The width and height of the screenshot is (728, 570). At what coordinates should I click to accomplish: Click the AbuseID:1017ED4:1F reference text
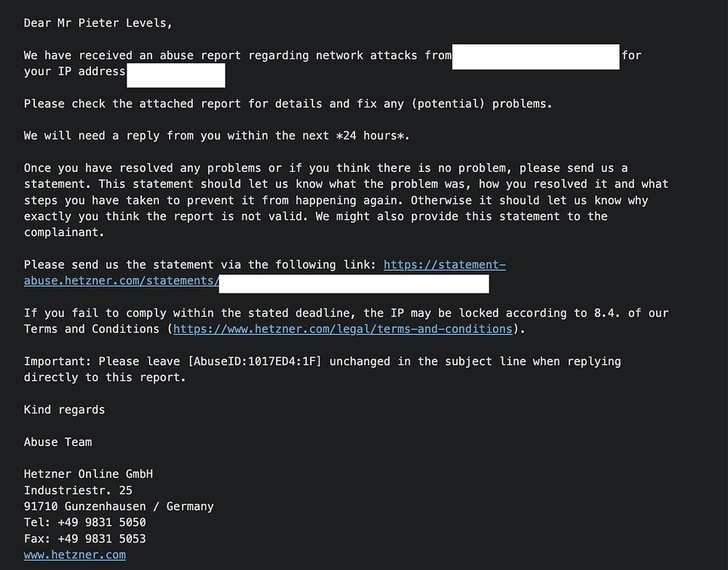(x=254, y=362)
